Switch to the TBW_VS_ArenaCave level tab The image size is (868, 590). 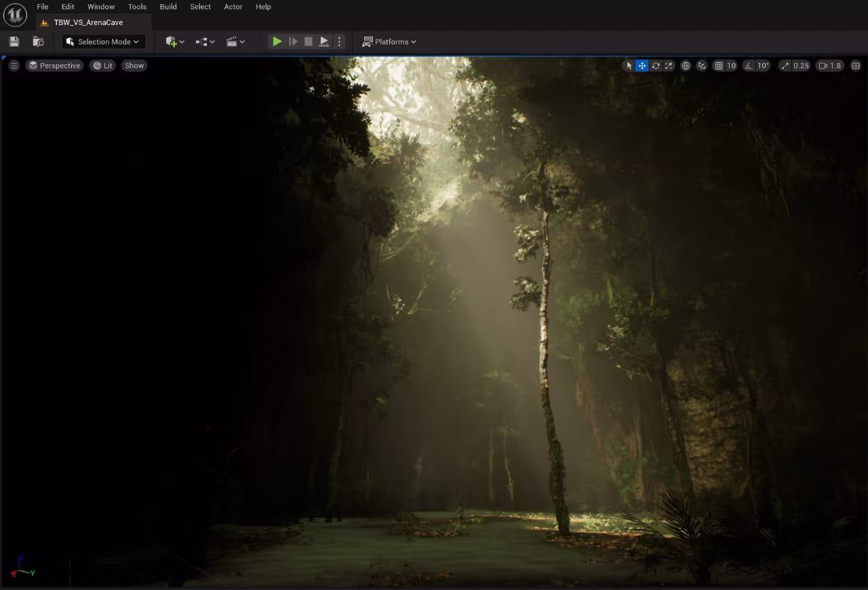coord(88,22)
